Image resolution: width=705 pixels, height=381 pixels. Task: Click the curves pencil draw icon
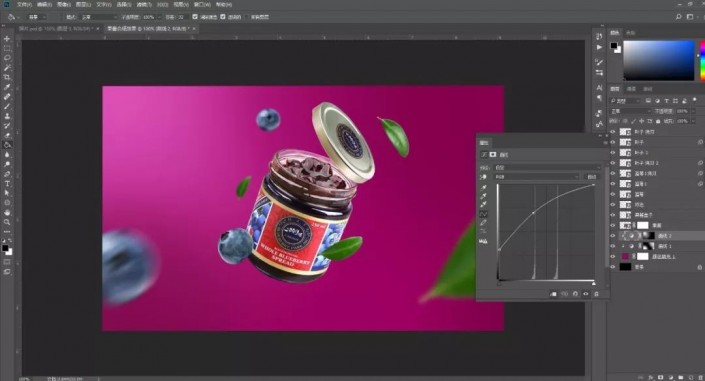(x=483, y=223)
